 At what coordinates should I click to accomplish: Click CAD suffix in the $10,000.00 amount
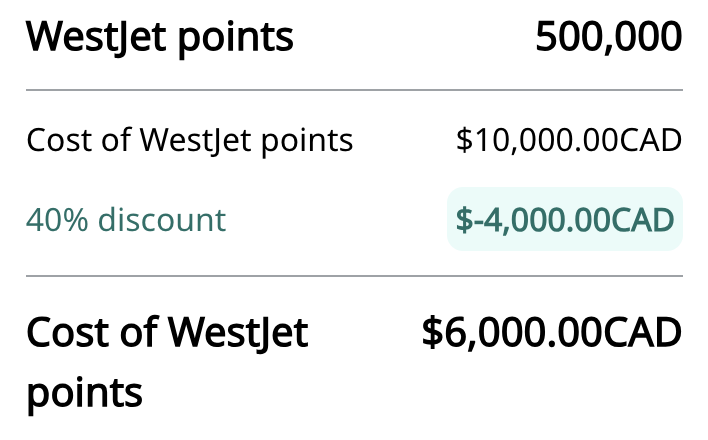pyautogui.click(x=651, y=140)
